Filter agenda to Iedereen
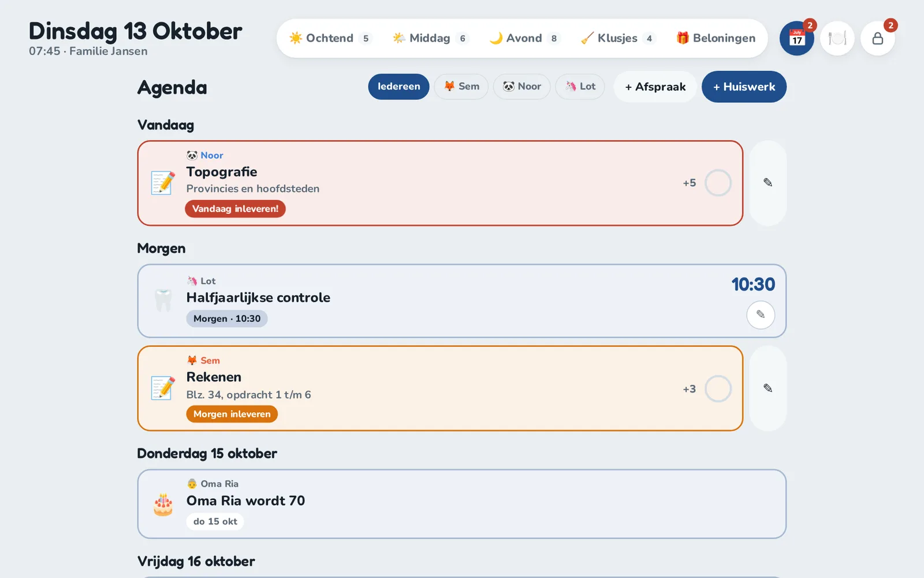The height and width of the screenshot is (578, 924). (398, 87)
